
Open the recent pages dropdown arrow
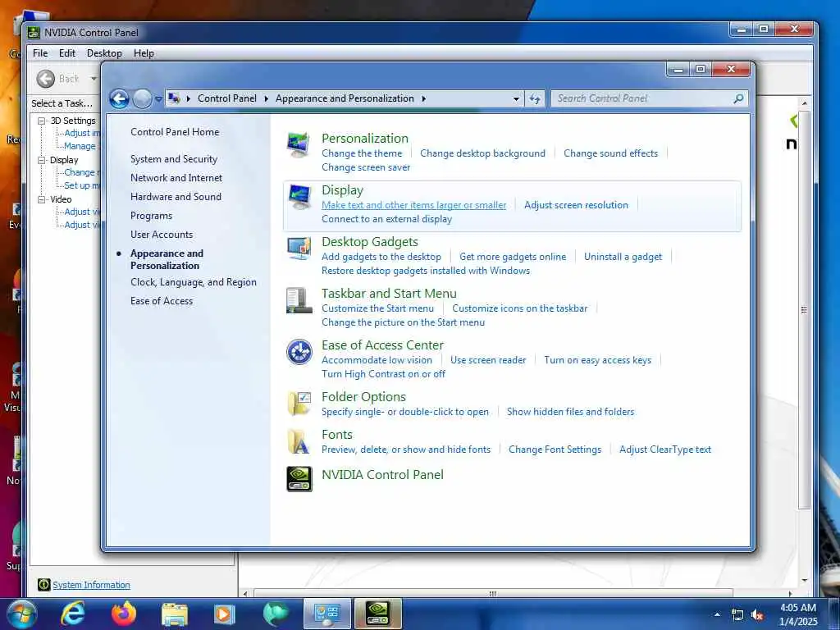[158, 99]
